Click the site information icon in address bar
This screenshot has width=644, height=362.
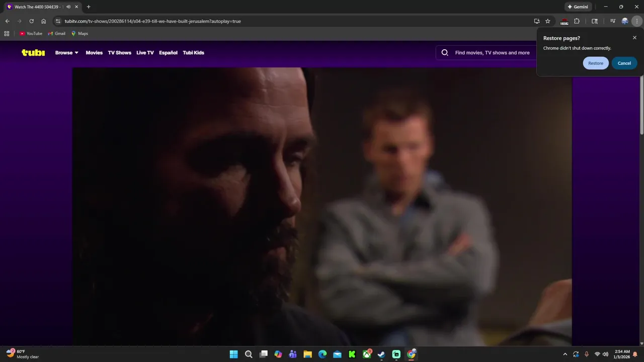tap(58, 21)
